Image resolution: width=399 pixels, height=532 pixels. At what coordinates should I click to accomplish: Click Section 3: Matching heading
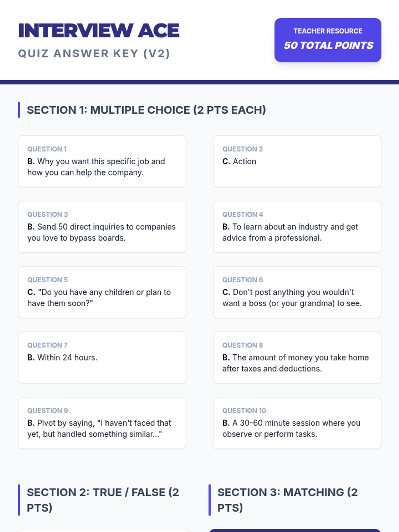pyautogui.click(x=288, y=500)
